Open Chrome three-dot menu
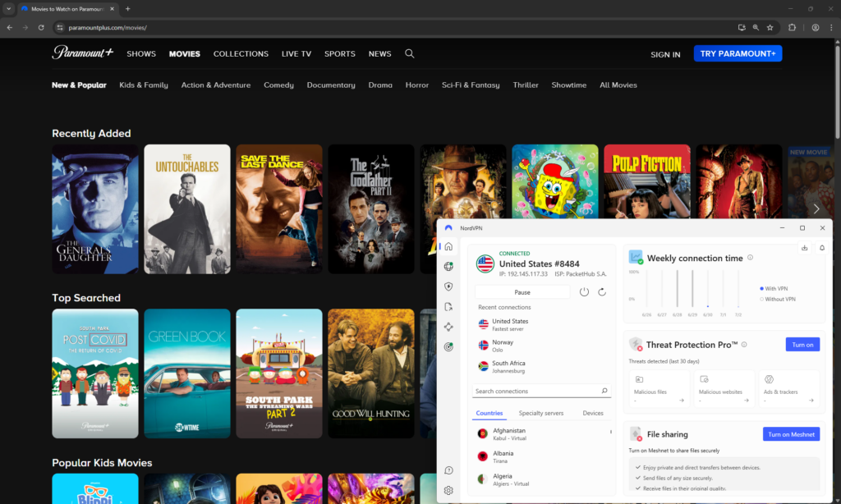This screenshot has height=504, width=841. [x=831, y=27]
